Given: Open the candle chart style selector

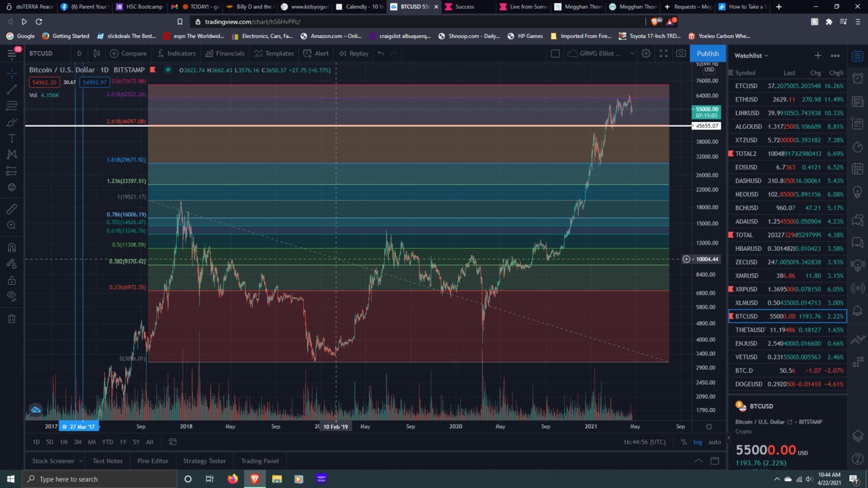Looking at the screenshot, I should point(97,54).
